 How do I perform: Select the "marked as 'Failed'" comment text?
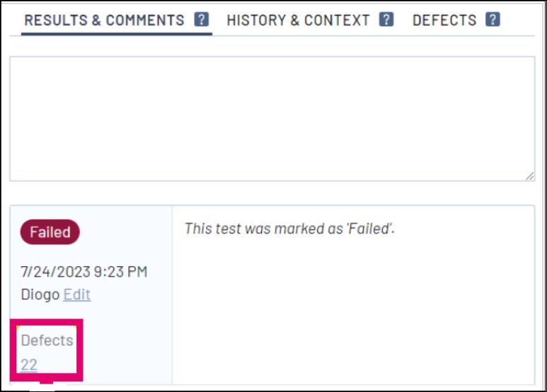[x=289, y=229]
